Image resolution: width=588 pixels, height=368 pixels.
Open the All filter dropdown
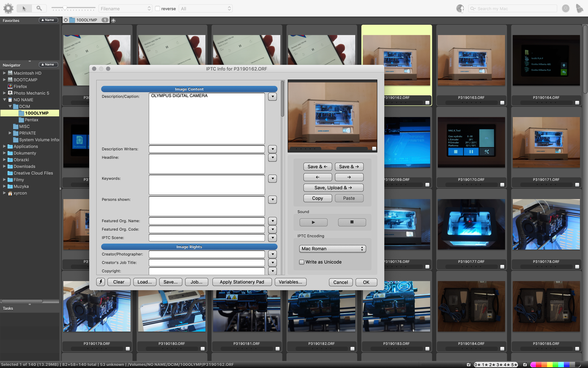[x=206, y=9]
